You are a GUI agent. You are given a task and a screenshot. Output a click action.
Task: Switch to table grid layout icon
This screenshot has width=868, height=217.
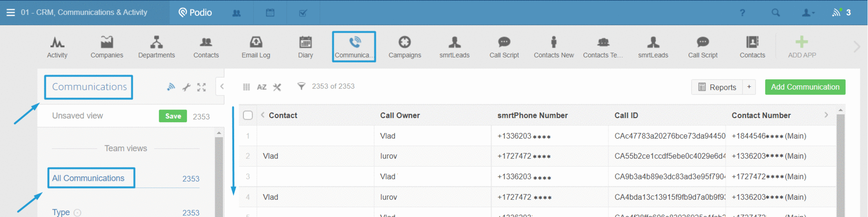click(246, 87)
